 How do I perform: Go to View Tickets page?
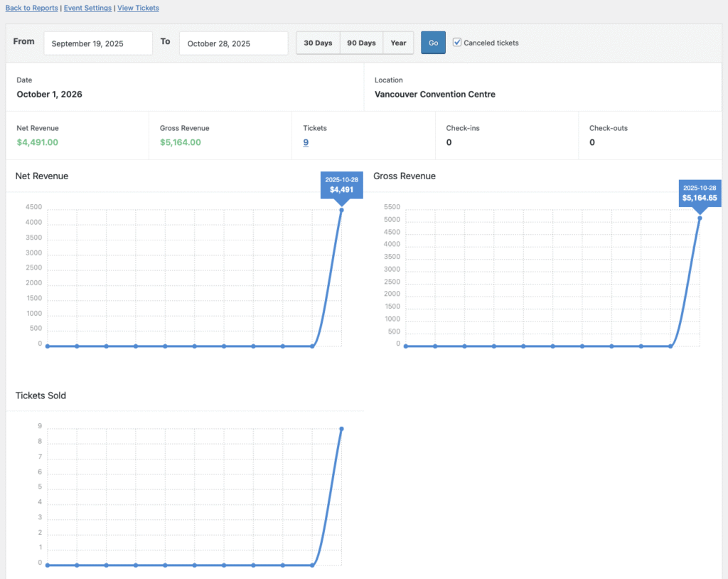pos(138,8)
